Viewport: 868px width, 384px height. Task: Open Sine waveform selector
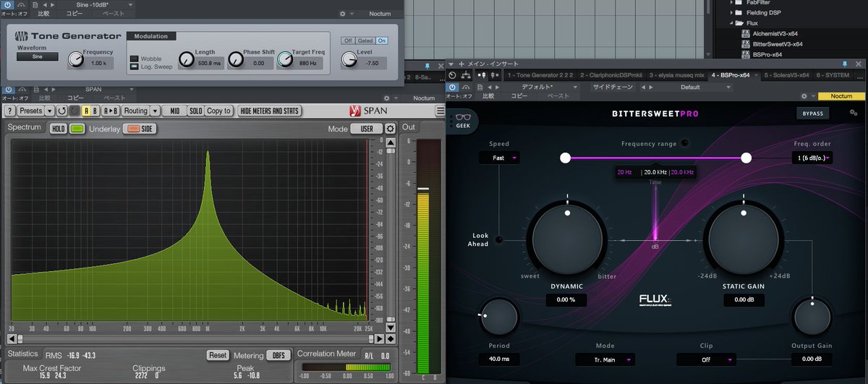38,56
